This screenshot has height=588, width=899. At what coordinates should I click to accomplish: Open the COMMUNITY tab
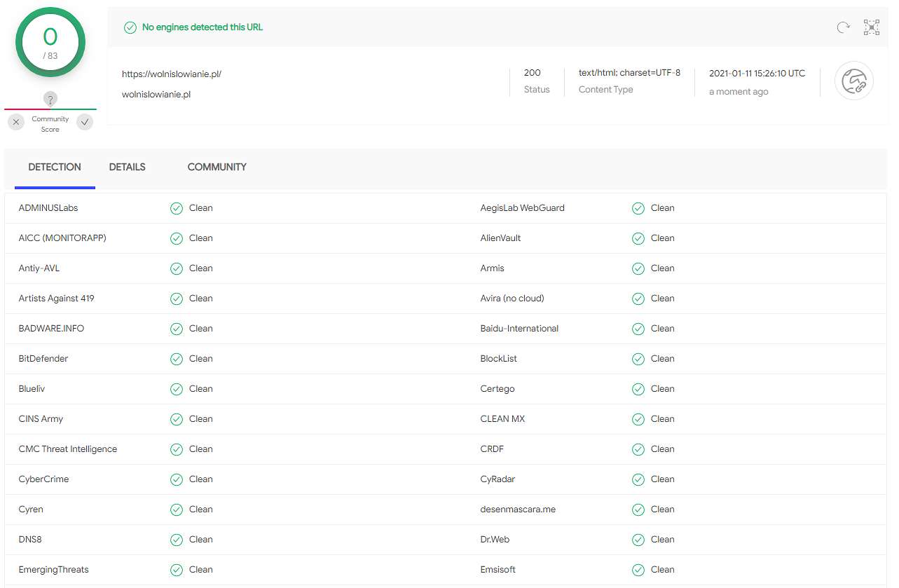tap(217, 167)
